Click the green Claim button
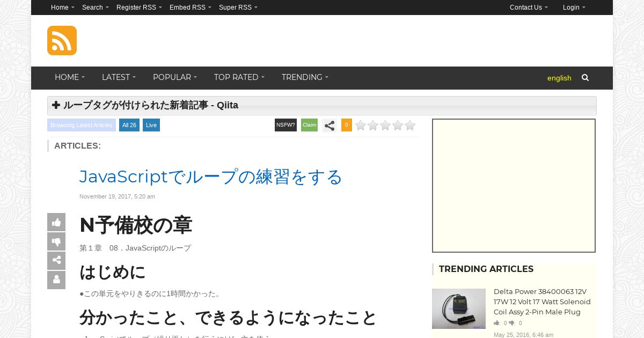This screenshot has width=644, height=338. tap(310, 125)
